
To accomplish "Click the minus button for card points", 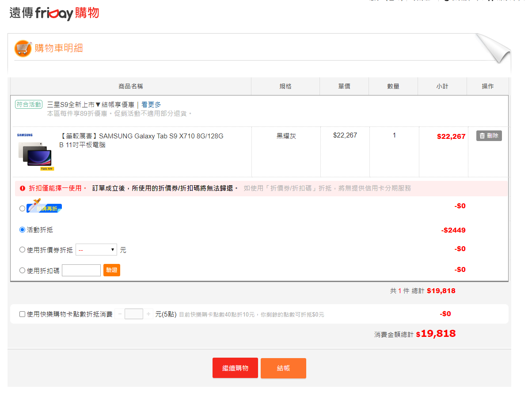I will pyautogui.click(x=120, y=314).
